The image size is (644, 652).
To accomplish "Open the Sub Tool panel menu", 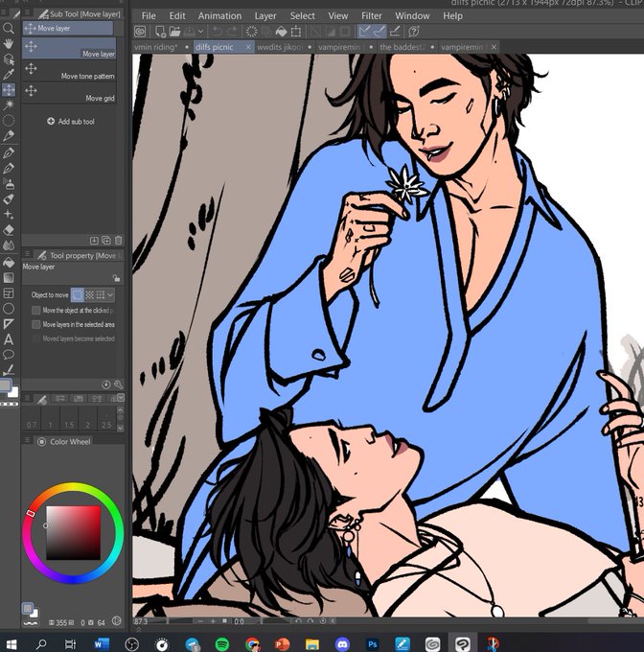I will 27,12.
